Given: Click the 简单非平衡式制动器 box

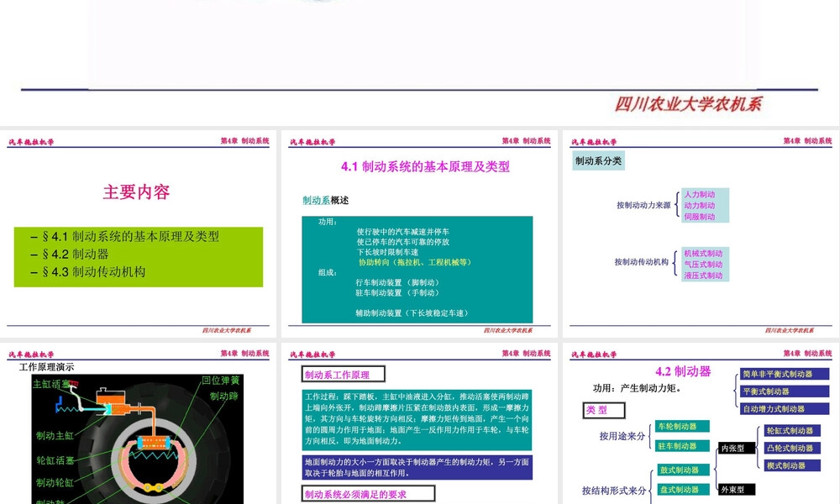Looking at the screenshot, I should tap(785, 374).
